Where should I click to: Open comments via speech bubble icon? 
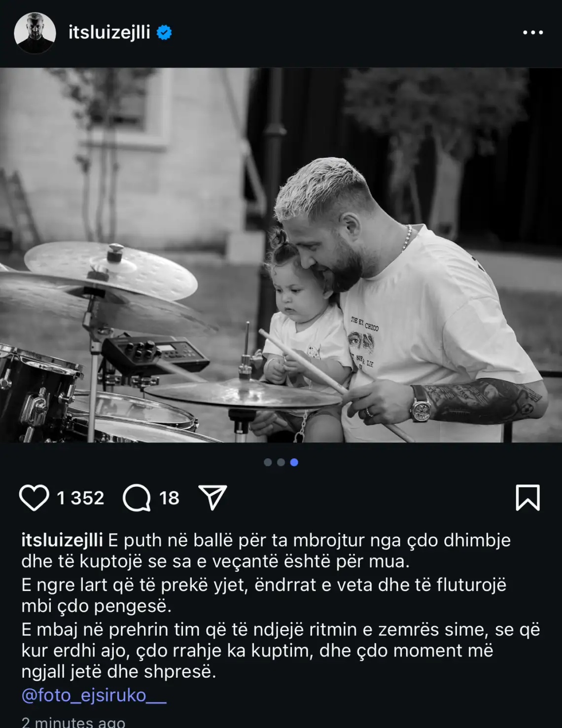point(137,498)
